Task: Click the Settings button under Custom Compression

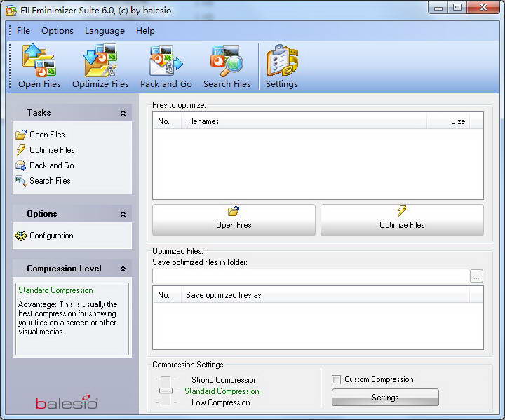Action: (x=385, y=397)
